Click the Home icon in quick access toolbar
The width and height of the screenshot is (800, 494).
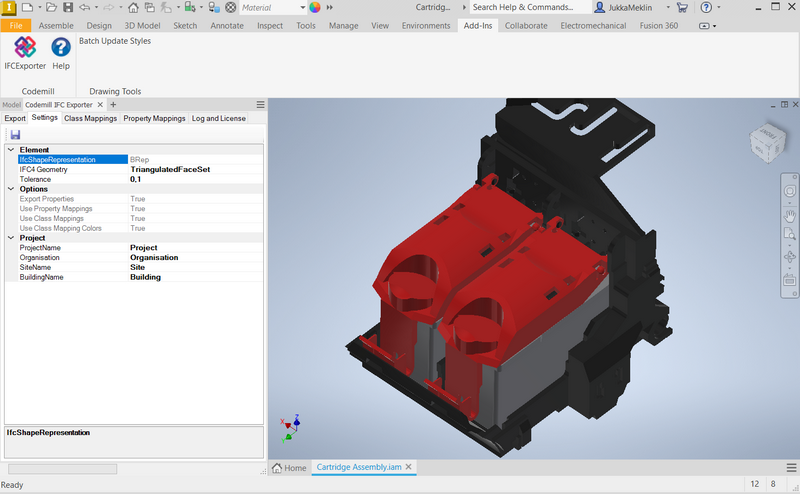tap(133, 7)
